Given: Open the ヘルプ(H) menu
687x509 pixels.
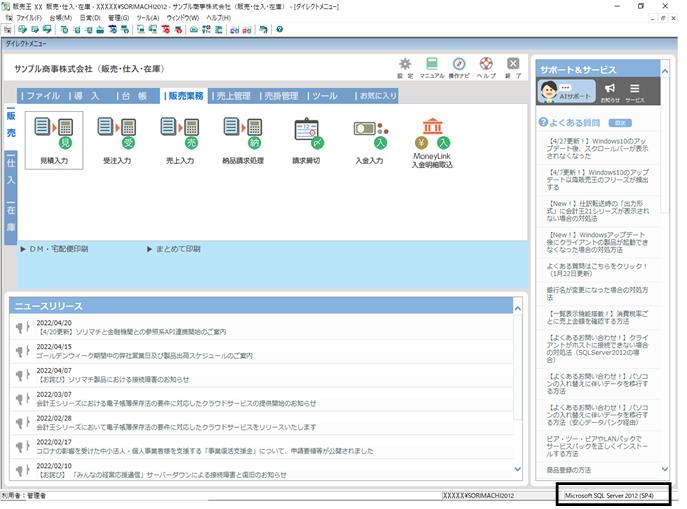Looking at the screenshot, I should [219, 18].
